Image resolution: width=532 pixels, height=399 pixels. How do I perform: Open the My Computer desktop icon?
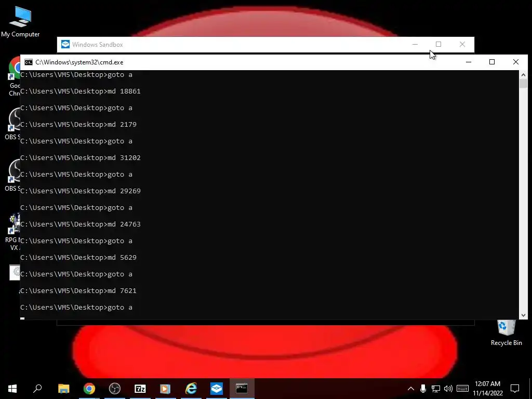[x=20, y=22]
